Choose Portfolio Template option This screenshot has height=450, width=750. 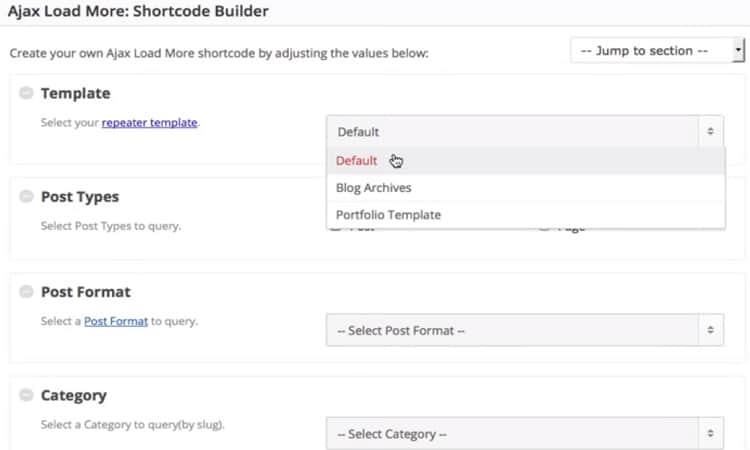[x=526, y=215]
